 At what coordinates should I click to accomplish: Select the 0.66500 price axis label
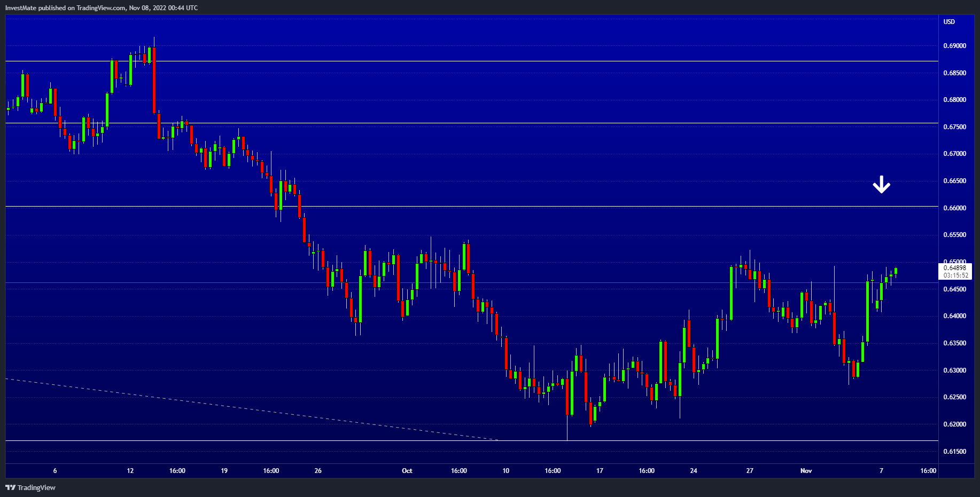pyautogui.click(x=954, y=181)
